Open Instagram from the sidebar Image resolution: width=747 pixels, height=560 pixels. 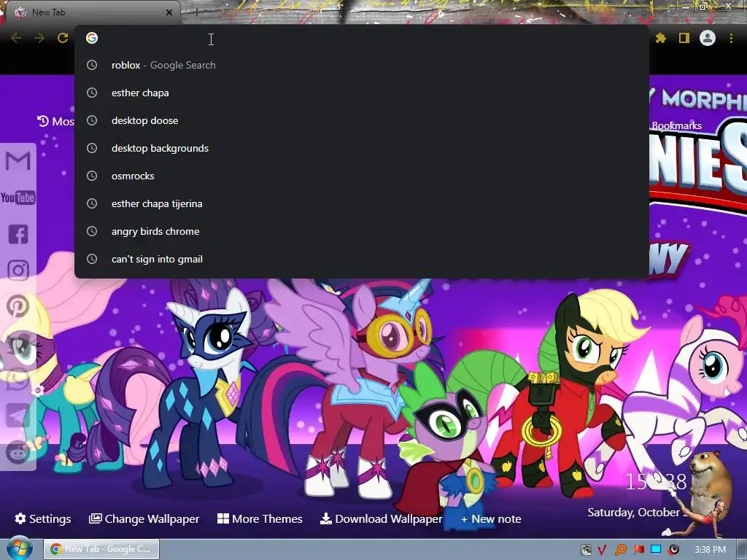pyautogui.click(x=18, y=271)
